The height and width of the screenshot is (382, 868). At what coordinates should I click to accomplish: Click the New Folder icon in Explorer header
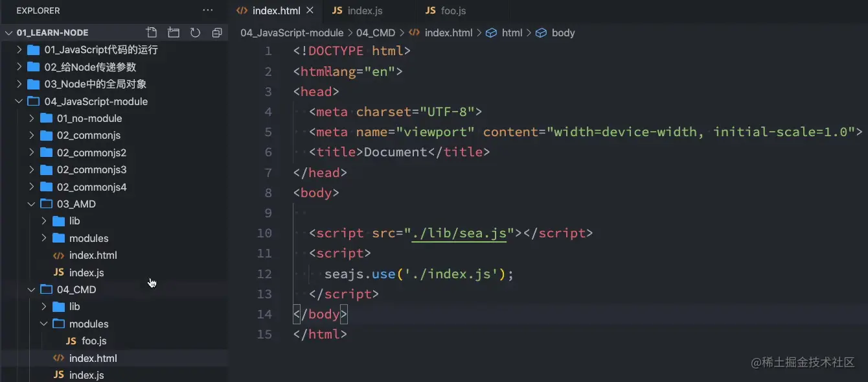[174, 32]
